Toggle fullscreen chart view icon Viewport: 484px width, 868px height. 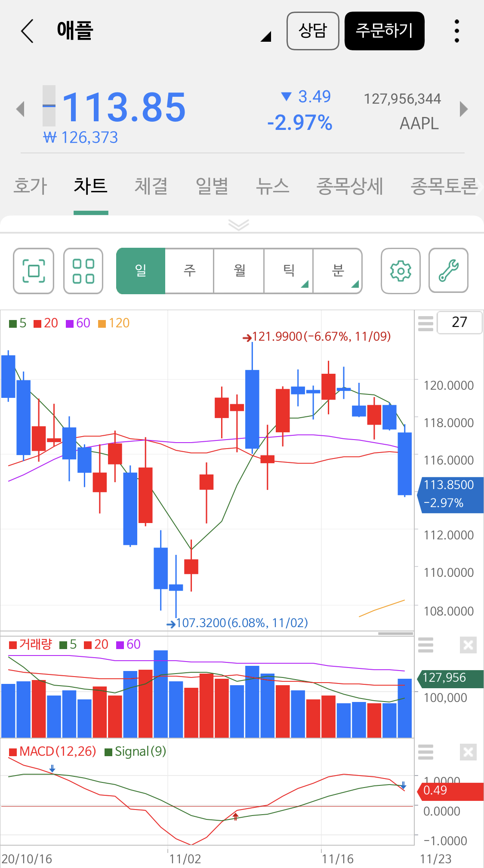point(34,271)
